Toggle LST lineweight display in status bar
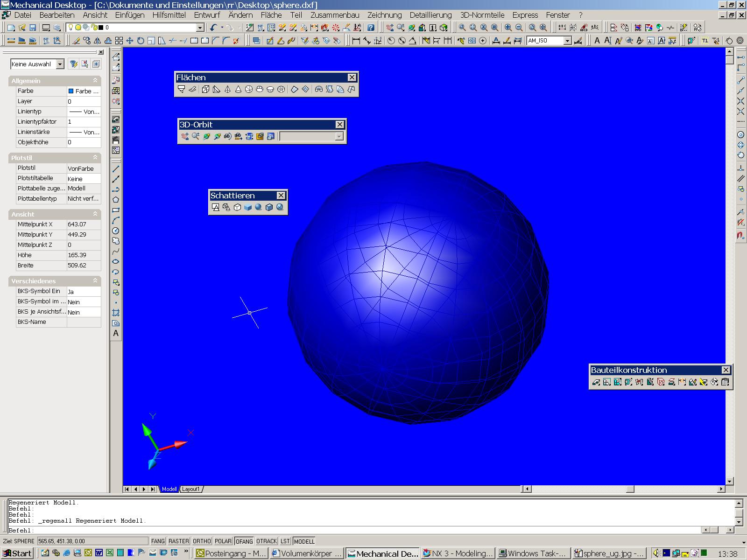The width and height of the screenshot is (747, 560). tap(285, 541)
